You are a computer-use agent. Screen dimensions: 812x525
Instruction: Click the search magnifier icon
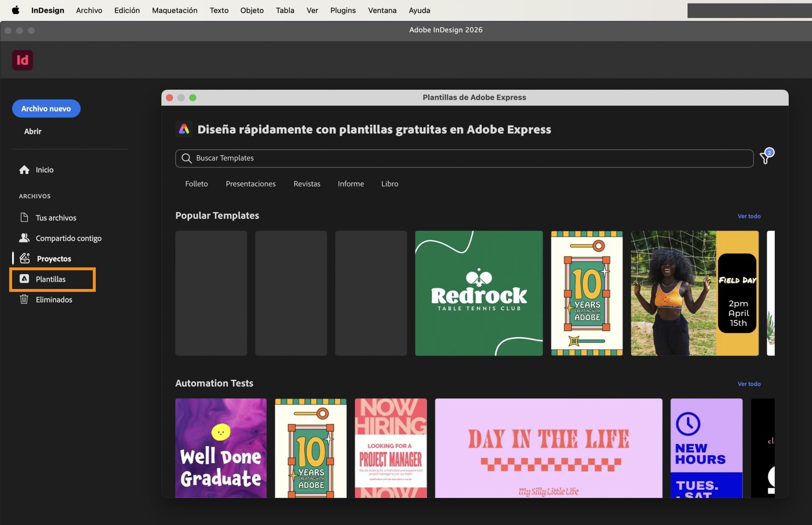[187, 158]
